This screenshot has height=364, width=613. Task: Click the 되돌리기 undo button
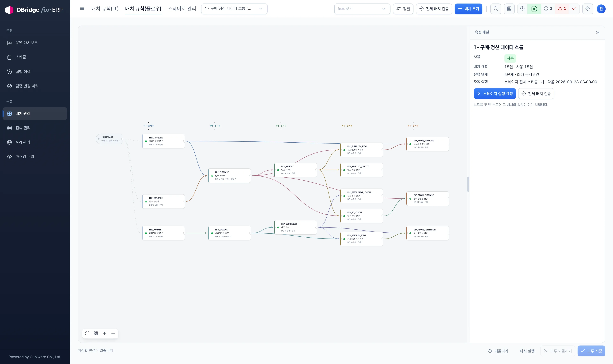(x=498, y=351)
